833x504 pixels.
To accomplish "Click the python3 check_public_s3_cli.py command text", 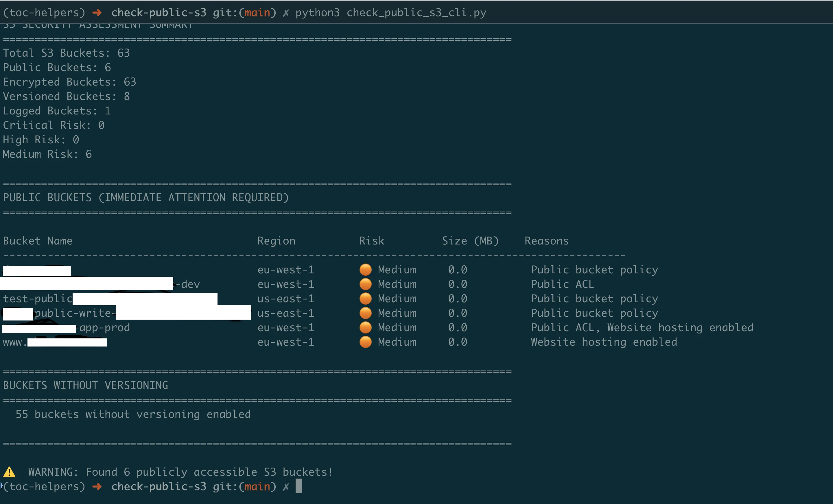I will [x=390, y=12].
